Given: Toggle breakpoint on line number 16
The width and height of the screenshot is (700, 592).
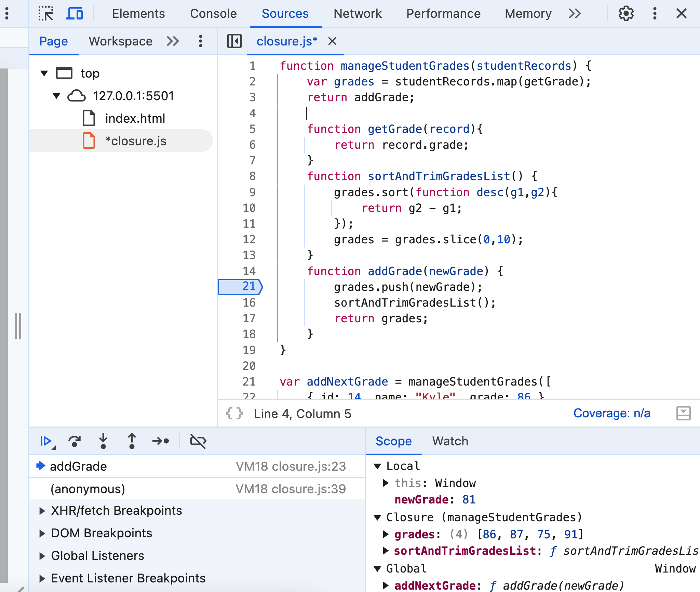Looking at the screenshot, I should point(249,303).
